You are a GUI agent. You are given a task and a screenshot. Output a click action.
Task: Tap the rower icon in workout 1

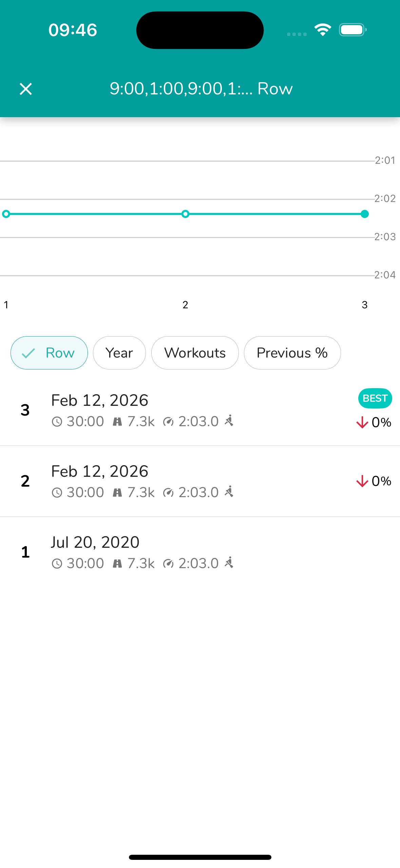(229, 563)
